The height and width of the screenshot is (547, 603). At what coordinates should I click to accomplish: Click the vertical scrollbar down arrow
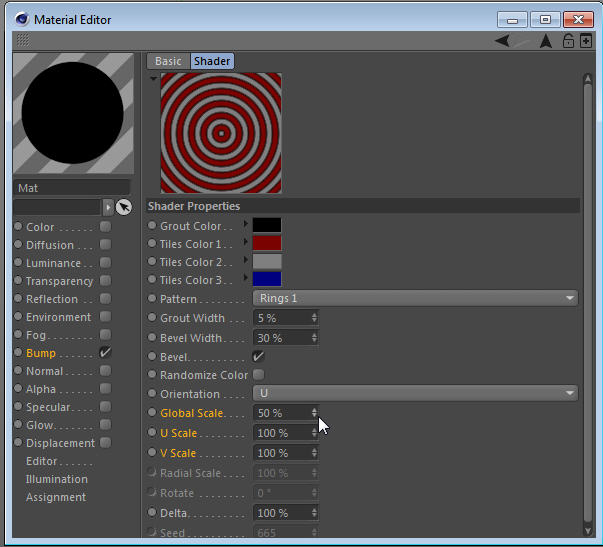click(587, 531)
